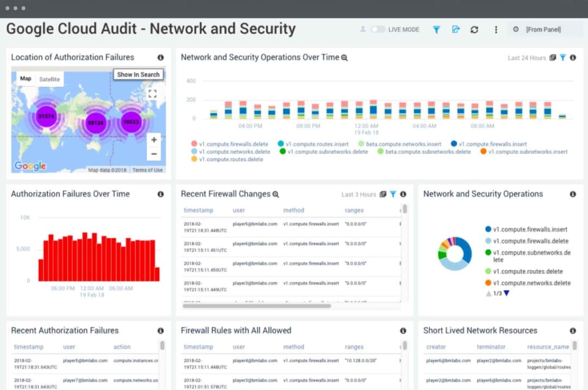Toggle beta.compute.networks.insert legend entry

(x=400, y=144)
